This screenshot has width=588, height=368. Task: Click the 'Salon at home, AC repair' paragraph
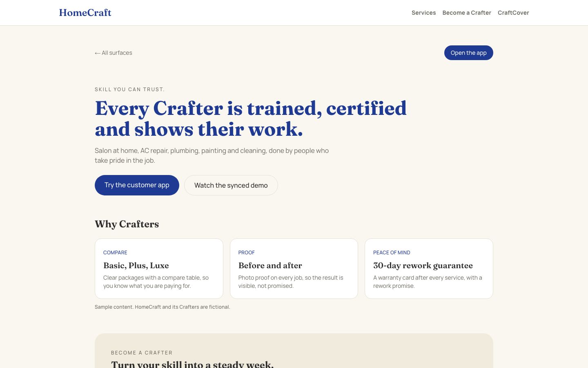[212, 155]
